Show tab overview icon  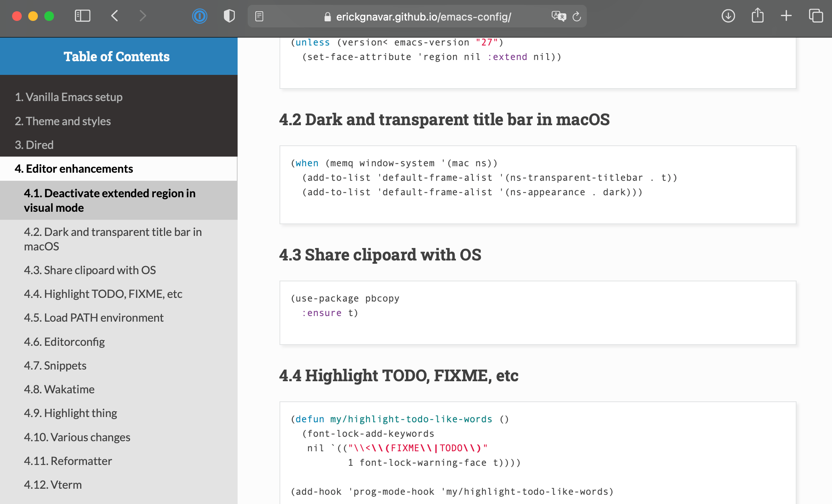816,16
